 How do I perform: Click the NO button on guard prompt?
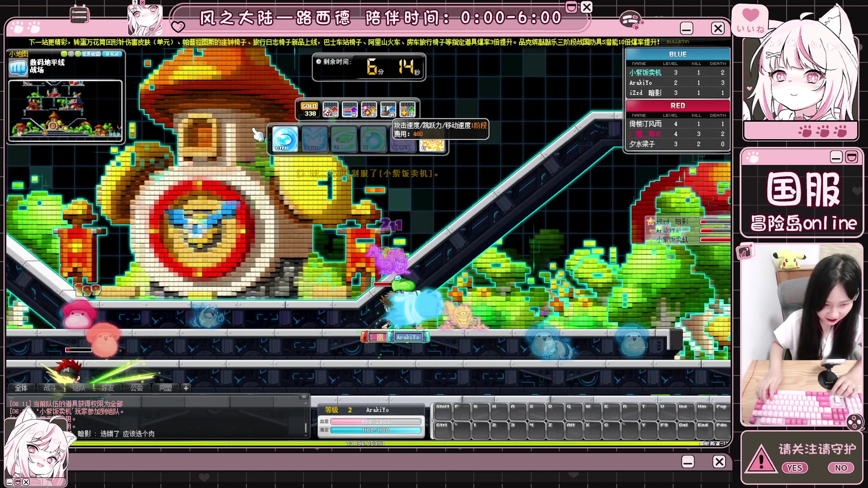(841, 468)
